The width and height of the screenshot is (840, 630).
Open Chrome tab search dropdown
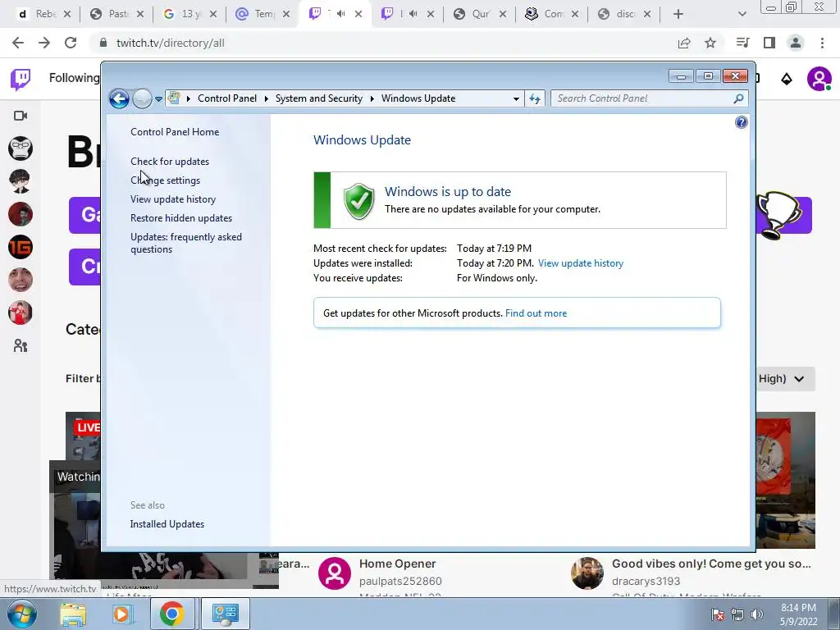(x=742, y=14)
